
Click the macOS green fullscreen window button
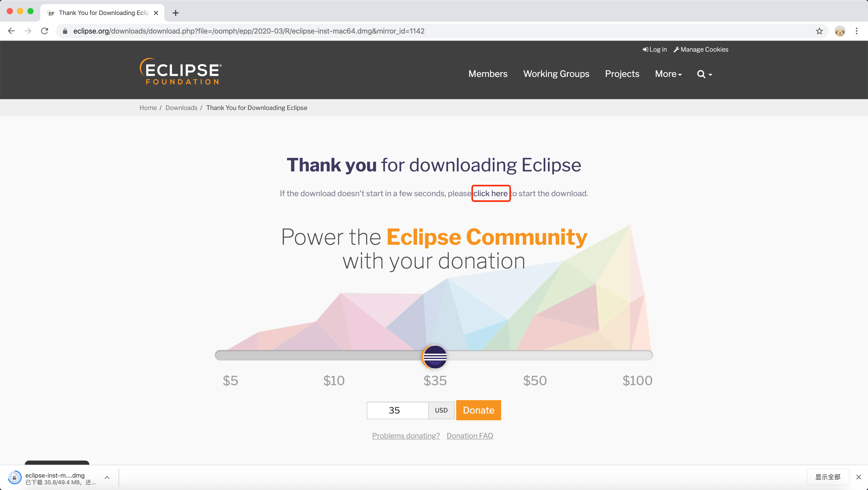coord(30,11)
